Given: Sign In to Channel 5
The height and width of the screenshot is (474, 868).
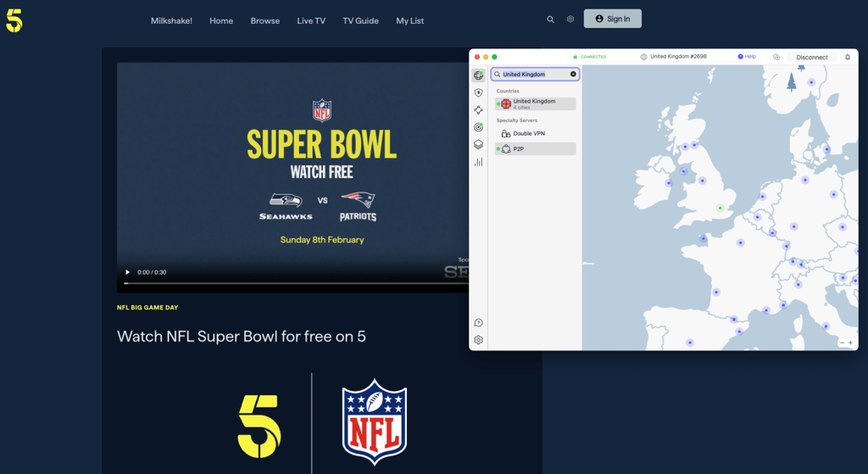Looking at the screenshot, I should click(612, 19).
